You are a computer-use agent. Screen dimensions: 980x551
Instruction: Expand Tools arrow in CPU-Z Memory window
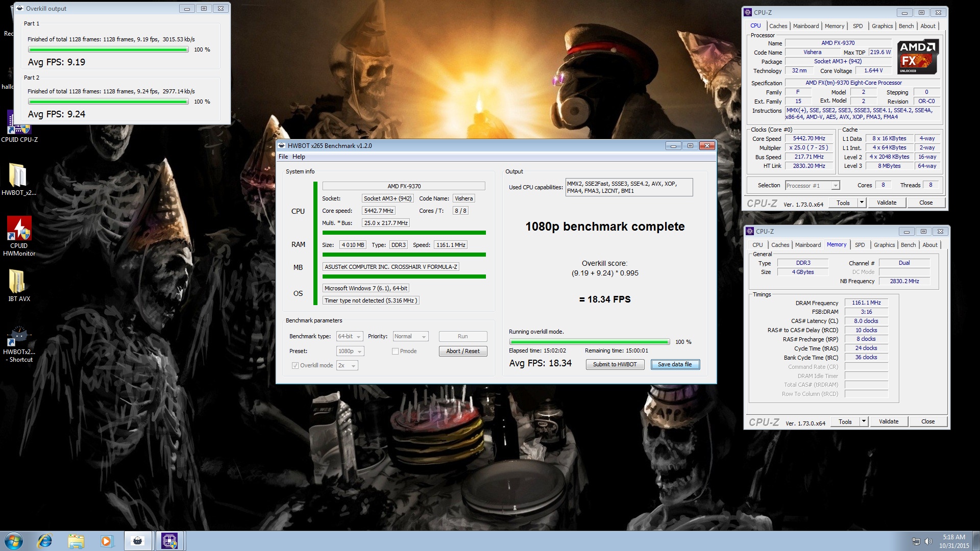pyautogui.click(x=864, y=422)
